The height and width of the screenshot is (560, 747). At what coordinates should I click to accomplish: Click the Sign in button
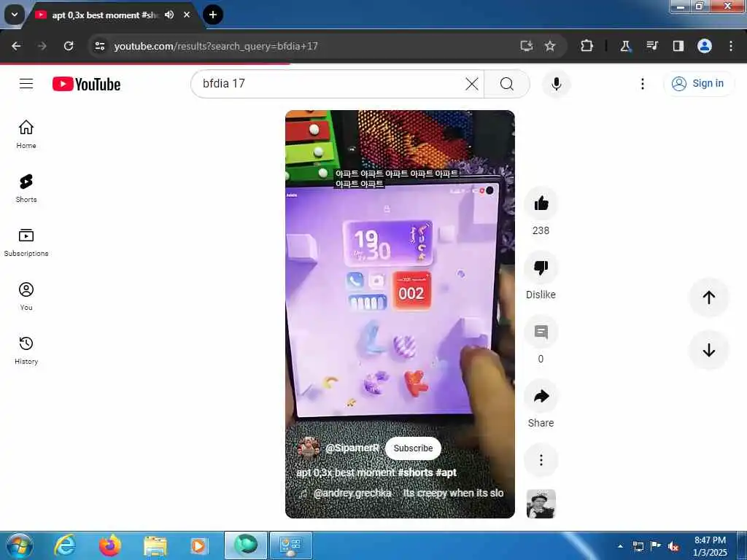pyautogui.click(x=698, y=84)
